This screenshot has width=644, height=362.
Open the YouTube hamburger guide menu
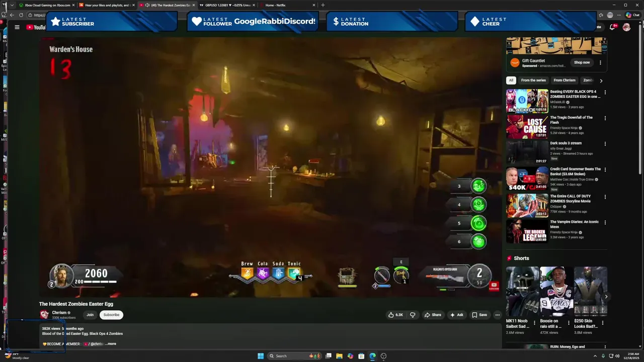pos(17,27)
